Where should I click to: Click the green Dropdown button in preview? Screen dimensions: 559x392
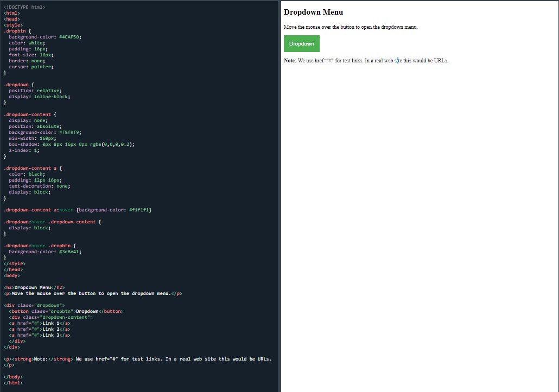pos(301,43)
